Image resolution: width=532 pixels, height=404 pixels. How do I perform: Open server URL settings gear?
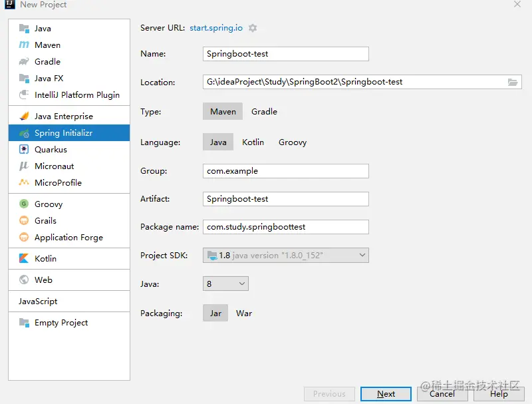click(253, 28)
